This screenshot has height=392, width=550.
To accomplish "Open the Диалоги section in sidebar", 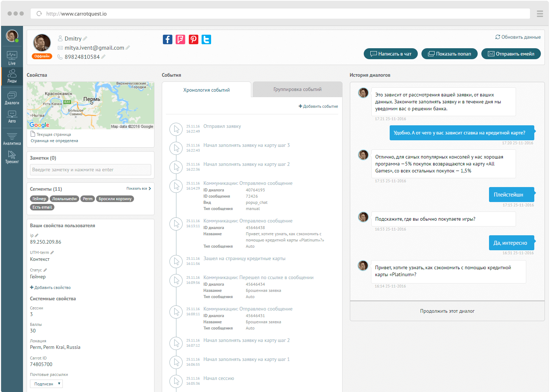I will point(12,98).
